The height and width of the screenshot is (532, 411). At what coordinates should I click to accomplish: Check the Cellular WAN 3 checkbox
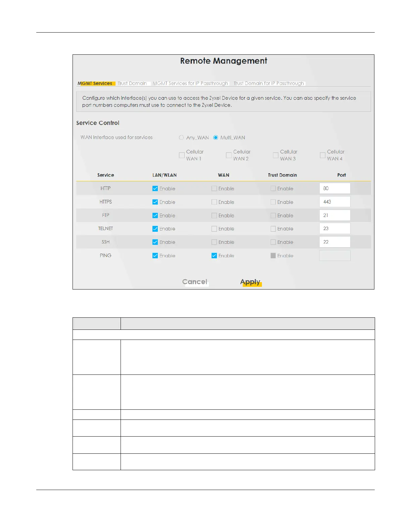pyautogui.click(x=276, y=155)
